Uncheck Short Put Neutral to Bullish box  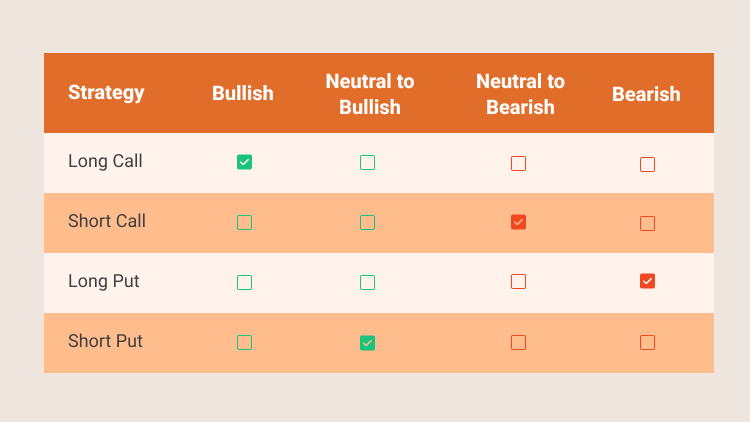(367, 343)
